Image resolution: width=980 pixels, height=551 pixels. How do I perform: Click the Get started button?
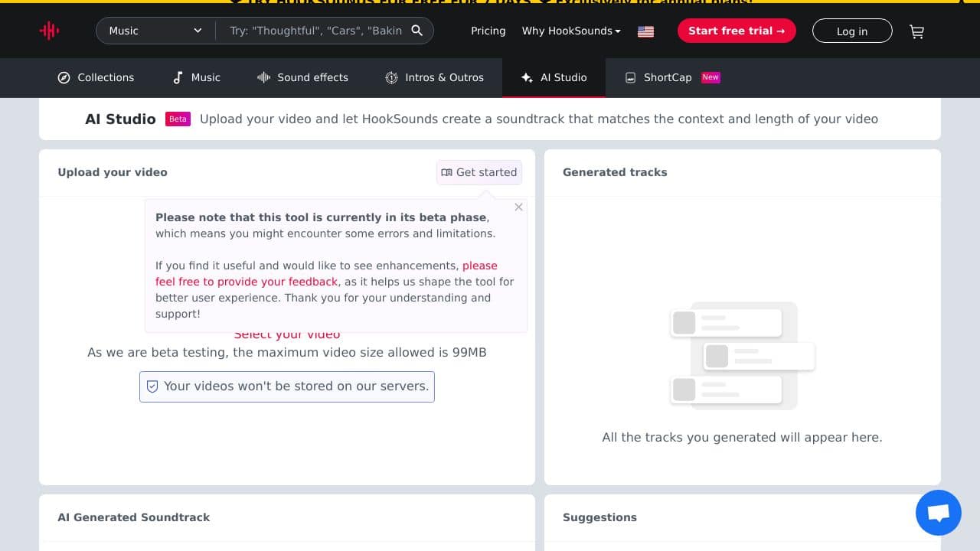tap(479, 172)
